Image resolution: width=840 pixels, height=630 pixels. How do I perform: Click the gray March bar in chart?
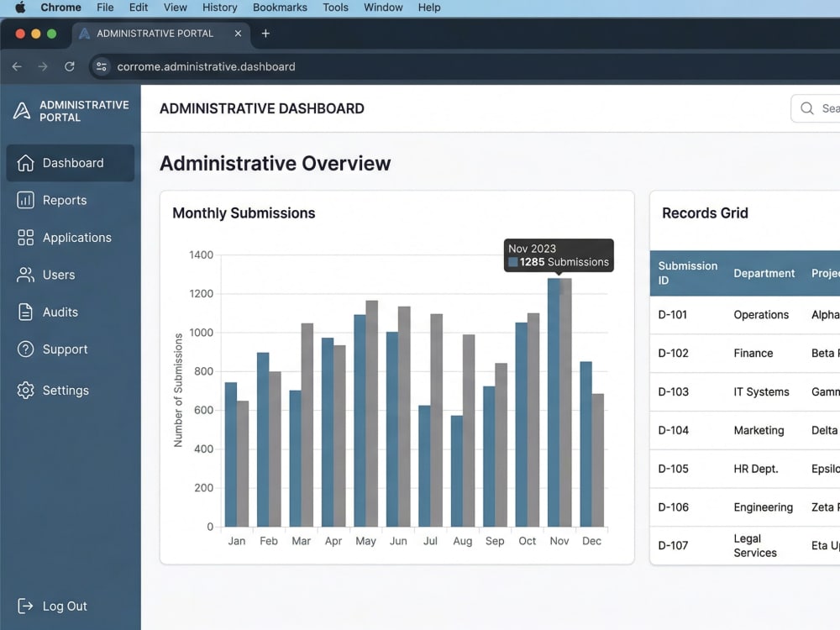coord(307,424)
